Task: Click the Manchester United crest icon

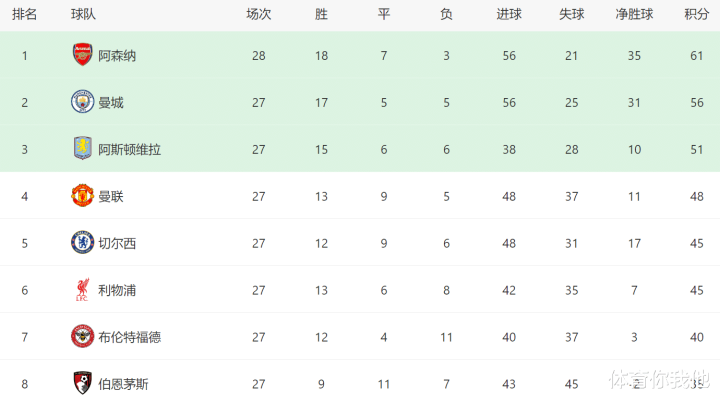Action: tap(82, 196)
